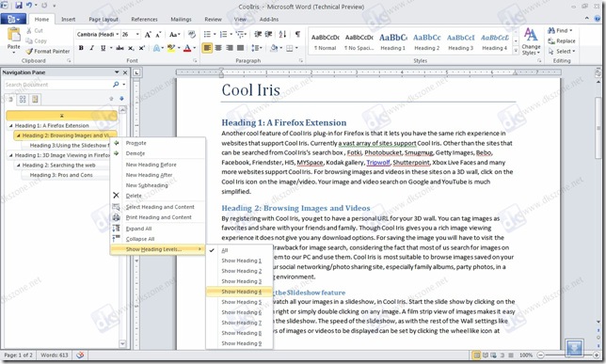This screenshot has width=606, height=364.
Task: Open the font size 26 dropdown
Action: click(x=137, y=35)
